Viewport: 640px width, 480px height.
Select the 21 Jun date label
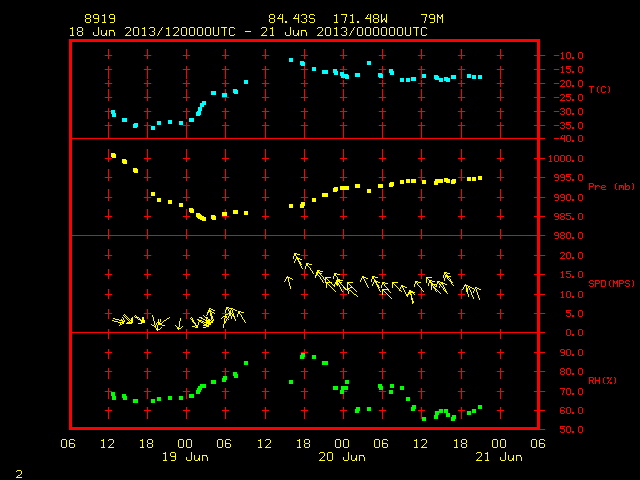pos(499,457)
